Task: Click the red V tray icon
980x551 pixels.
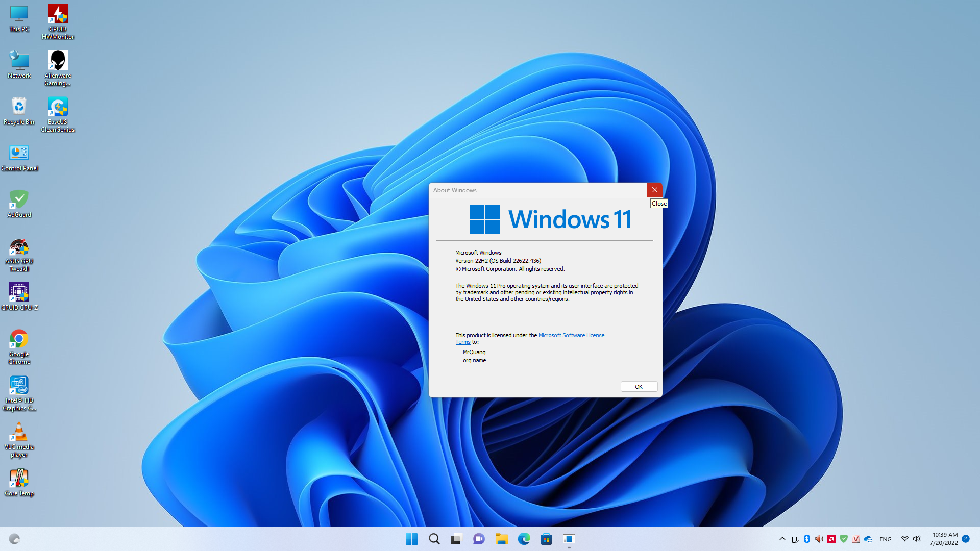Action: click(x=856, y=539)
